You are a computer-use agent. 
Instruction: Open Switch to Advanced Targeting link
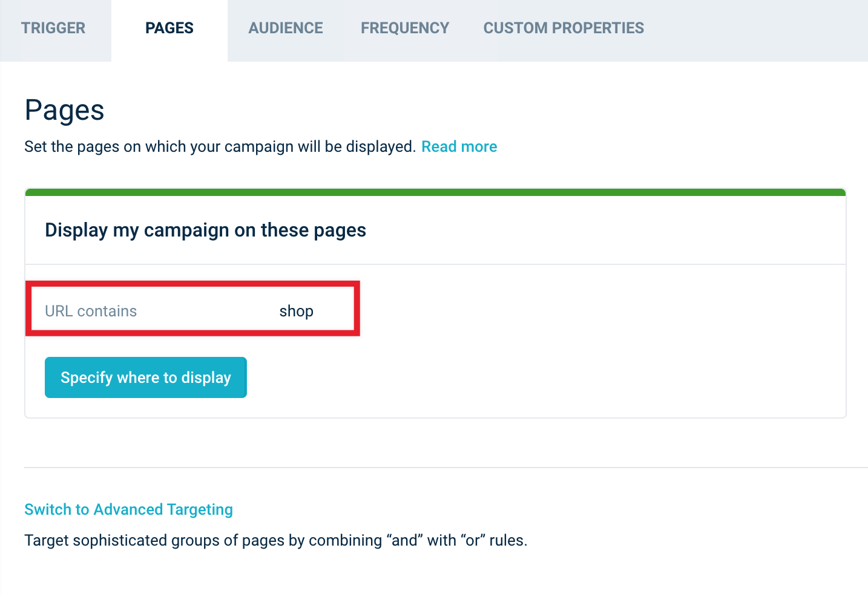pyautogui.click(x=129, y=509)
